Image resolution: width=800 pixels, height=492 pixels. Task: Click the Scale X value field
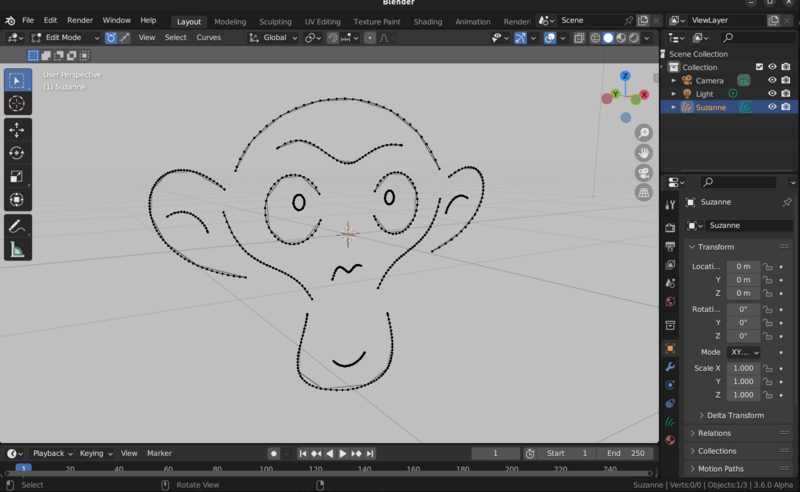pyautogui.click(x=743, y=368)
